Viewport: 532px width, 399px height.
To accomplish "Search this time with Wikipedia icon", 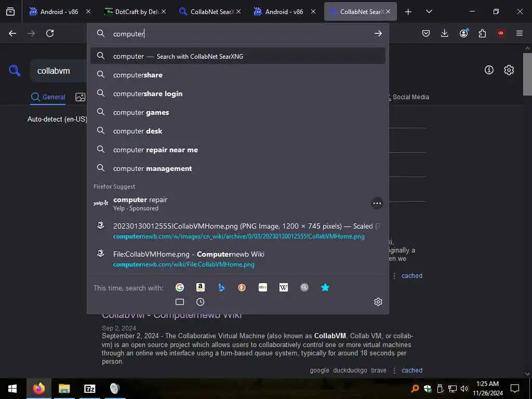I will [284, 287].
